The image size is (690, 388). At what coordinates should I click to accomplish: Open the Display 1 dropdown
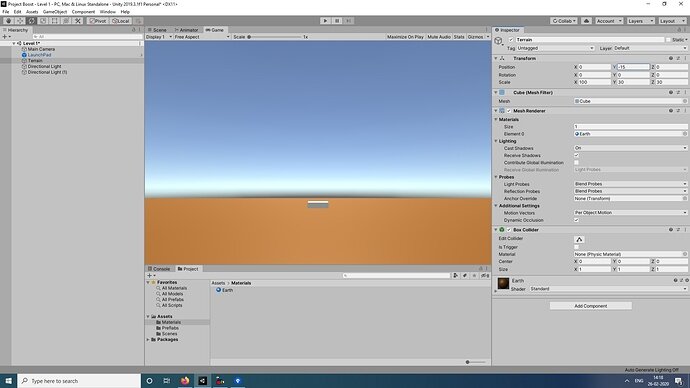coord(159,37)
